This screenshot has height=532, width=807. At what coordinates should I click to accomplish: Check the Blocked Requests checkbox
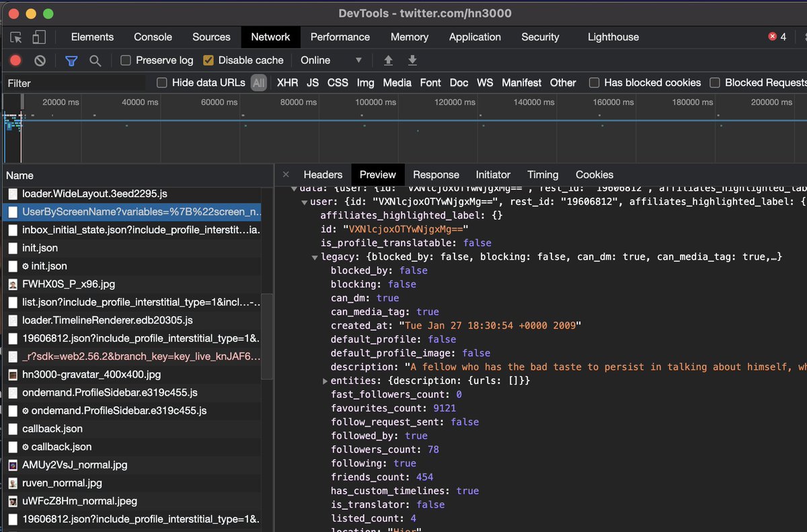(x=714, y=83)
